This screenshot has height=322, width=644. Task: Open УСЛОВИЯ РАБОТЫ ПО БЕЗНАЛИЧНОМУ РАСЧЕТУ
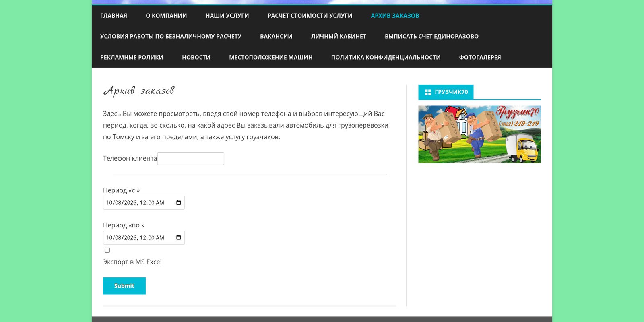pos(171,36)
